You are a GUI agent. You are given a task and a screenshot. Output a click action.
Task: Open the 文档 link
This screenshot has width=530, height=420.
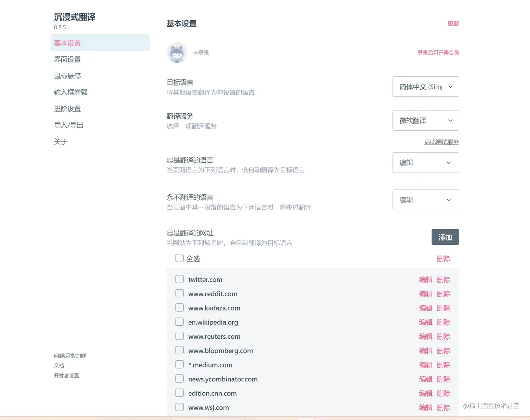[x=59, y=365]
